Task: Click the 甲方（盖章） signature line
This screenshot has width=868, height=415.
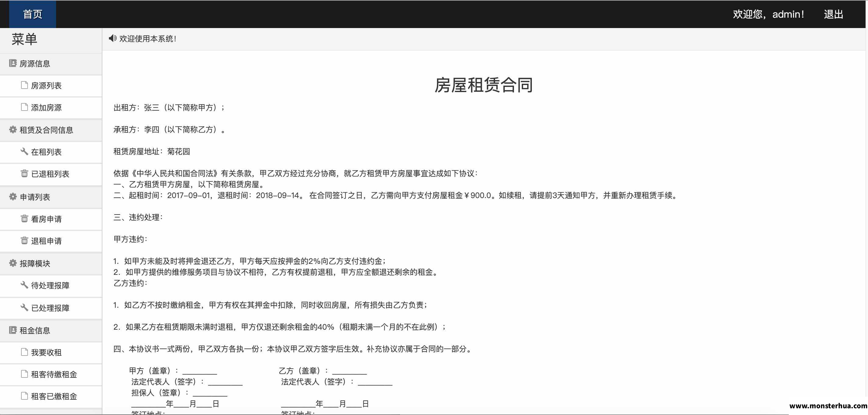Action: coord(173,371)
